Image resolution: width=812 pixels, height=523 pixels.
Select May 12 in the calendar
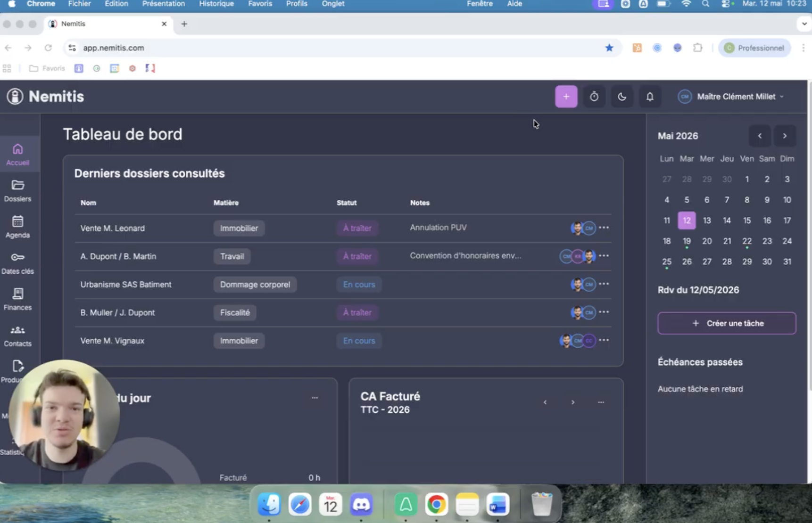point(687,220)
